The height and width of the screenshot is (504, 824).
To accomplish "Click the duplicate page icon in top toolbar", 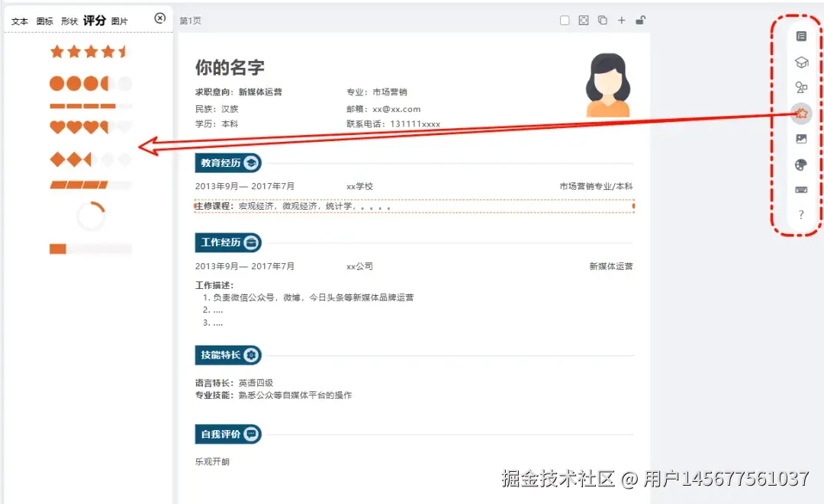I will pyautogui.click(x=602, y=20).
